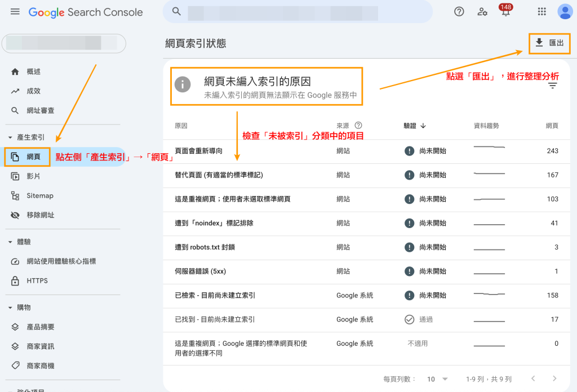This screenshot has width=577, height=392.
Task: Open users and settings icon
Action: (x=482, y=12)
